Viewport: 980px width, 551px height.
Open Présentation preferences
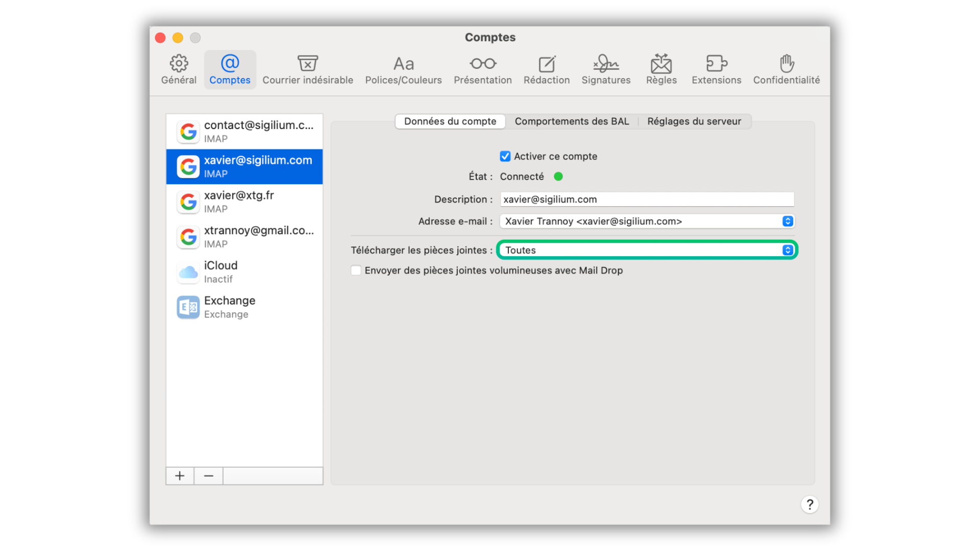482,70
